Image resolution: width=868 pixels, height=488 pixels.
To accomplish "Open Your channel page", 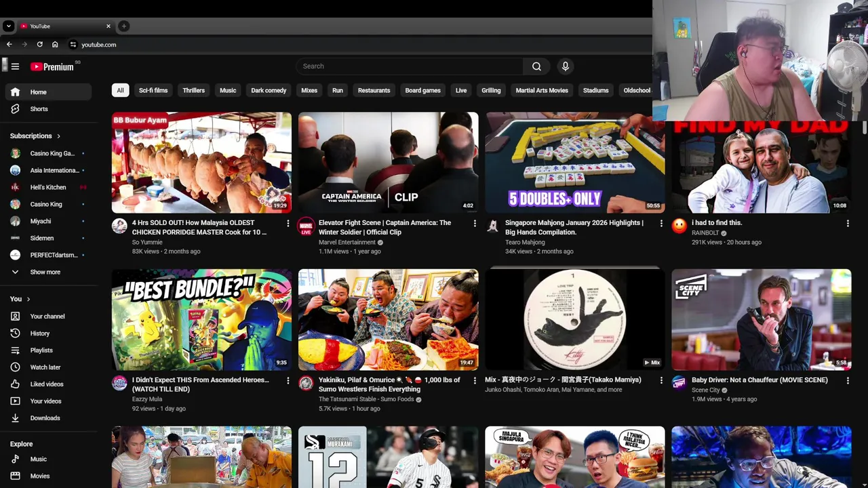I will pyautogui.click(x=47, y=317).
